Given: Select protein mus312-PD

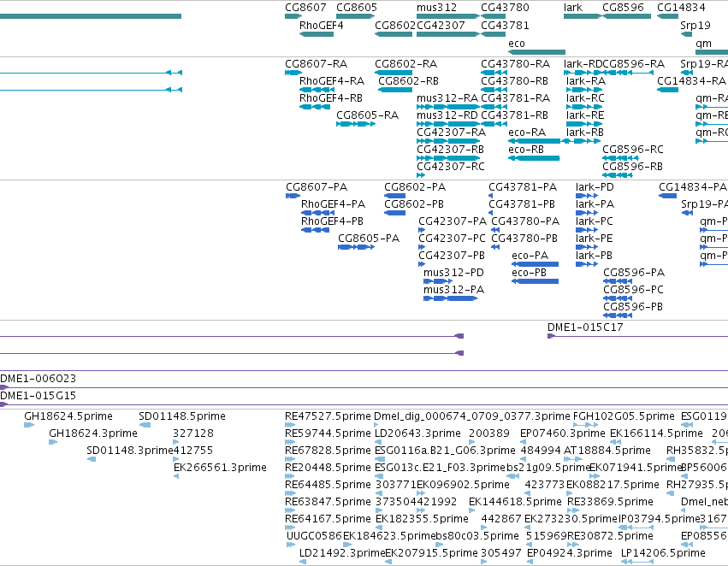Looking at the screenshot, I should tap(453, 273).
